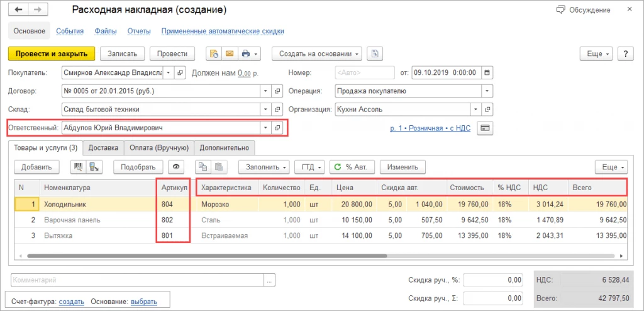Expand the Покупатель dropdown arrow
Image resolution: width=644 pixels, height=311 pixels.
pyautogui.click(x=169, y=72)
